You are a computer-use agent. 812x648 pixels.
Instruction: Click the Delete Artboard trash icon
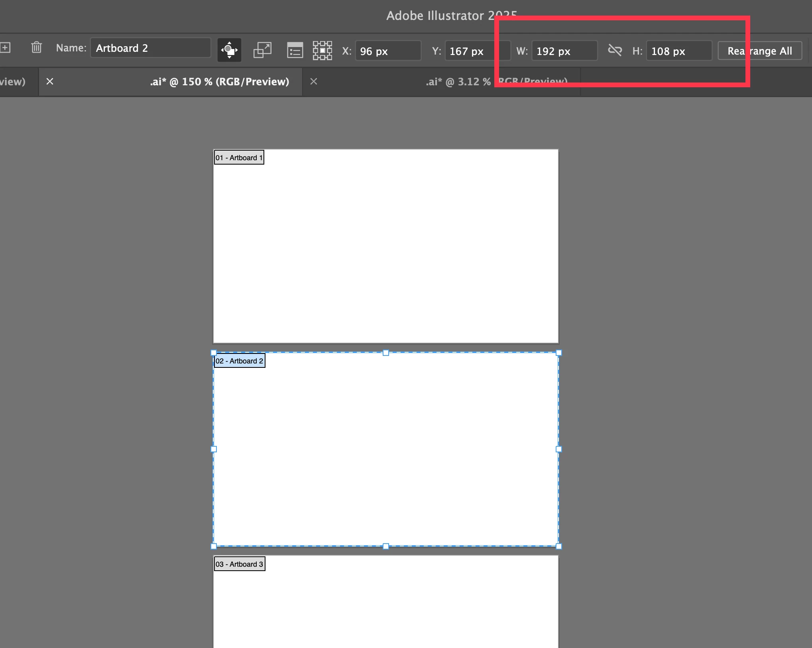[x=36, y=48]
